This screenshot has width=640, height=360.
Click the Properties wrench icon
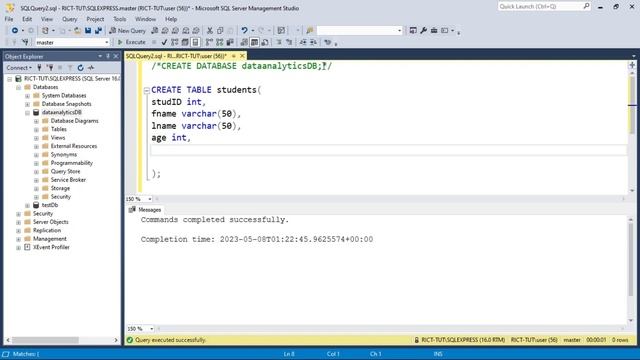coord(424,31)
